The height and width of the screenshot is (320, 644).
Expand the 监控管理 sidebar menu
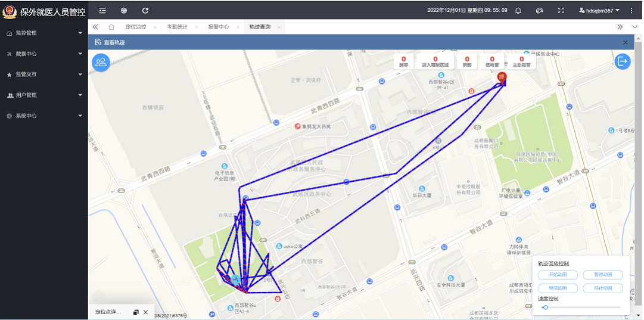tap(44, 33)
